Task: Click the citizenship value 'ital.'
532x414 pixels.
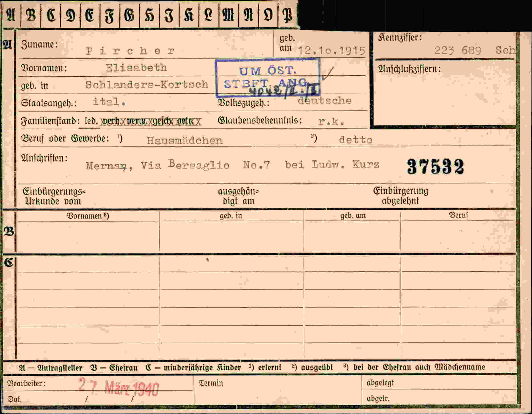Action: click(109, 102)
